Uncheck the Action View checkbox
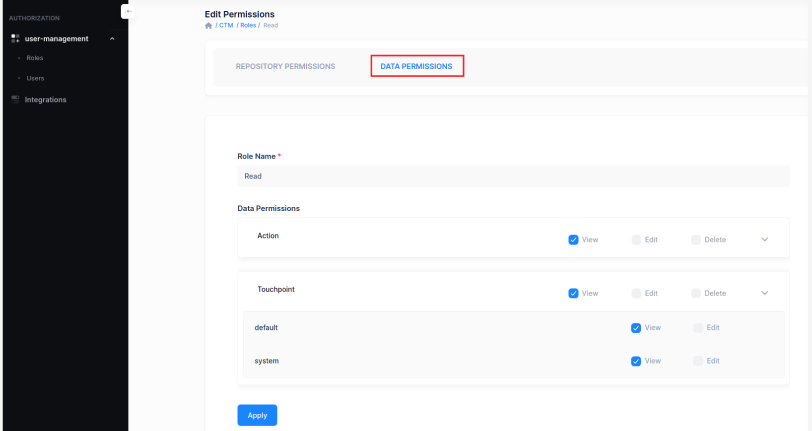 coord(573,240)
